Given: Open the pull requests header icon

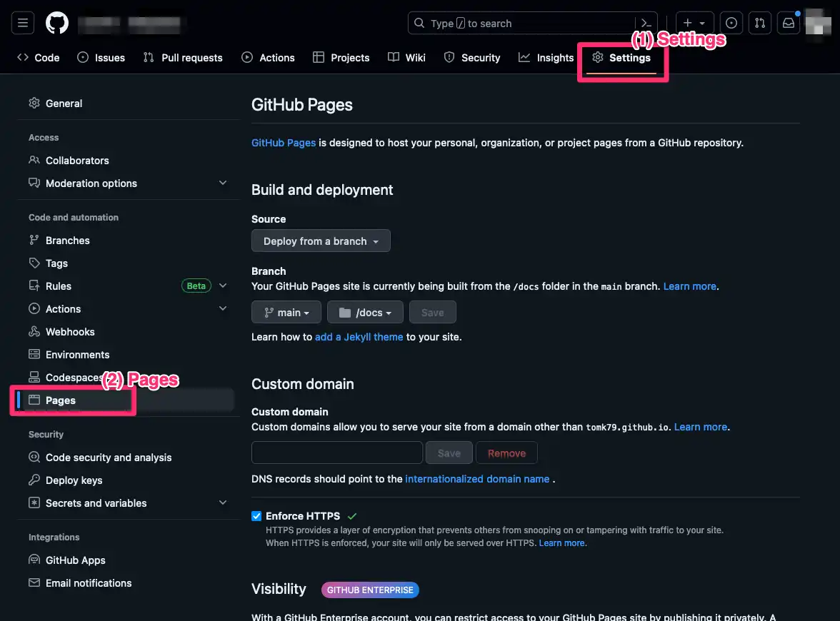Looking at the screenshot, I should point(760,23).
